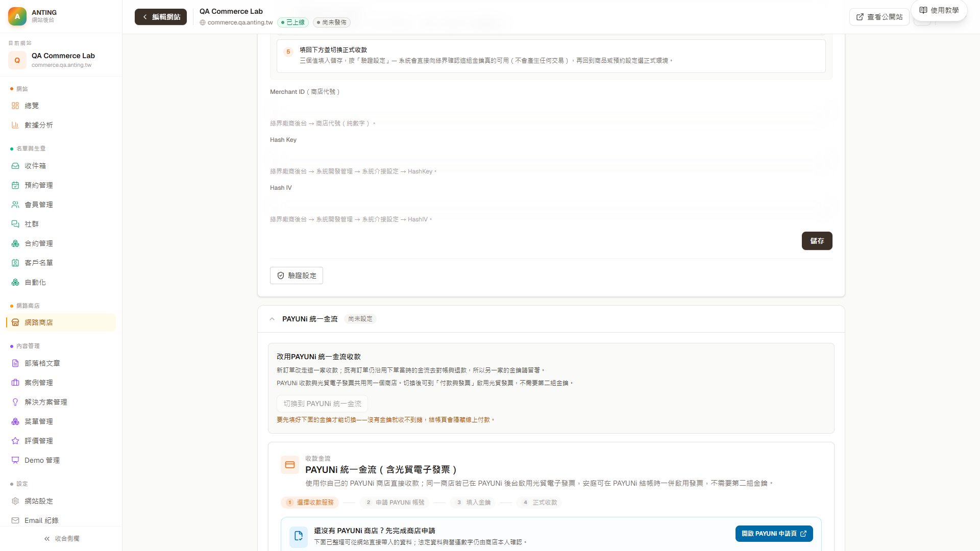
Task: Click the 收件箱 inbox icon
Action: [15, 166]
